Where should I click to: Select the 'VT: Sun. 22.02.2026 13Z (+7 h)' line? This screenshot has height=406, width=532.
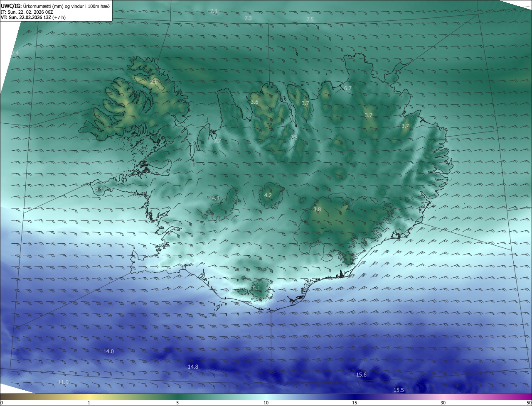[x=33, y=17]
